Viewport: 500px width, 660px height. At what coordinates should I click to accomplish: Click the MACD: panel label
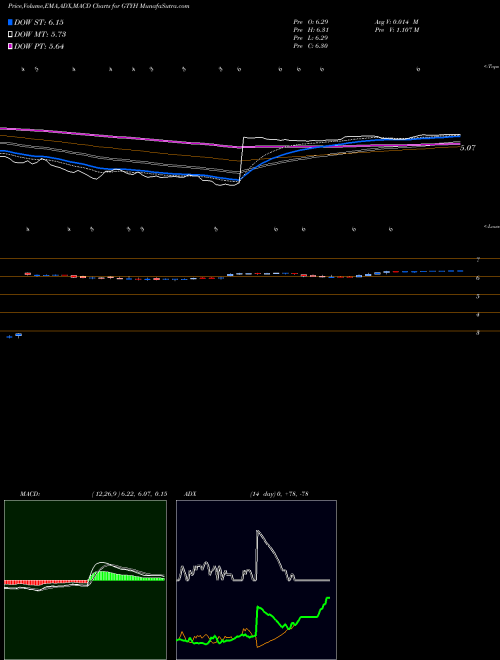(30, 494)
